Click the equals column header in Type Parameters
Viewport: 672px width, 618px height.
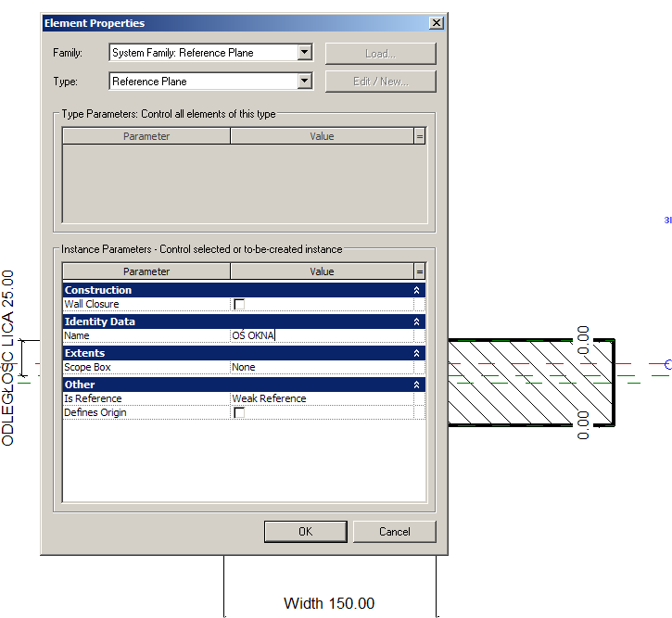coord(420,136)
